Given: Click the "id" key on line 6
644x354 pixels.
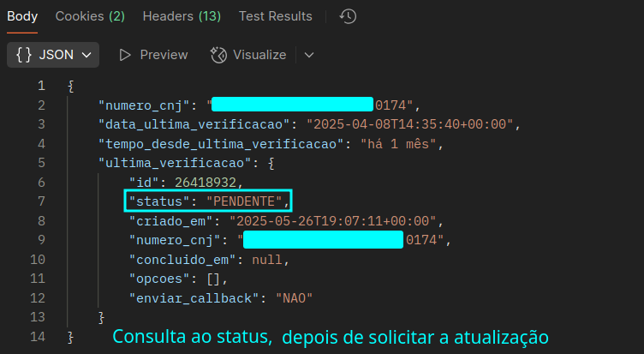Looking at the screenshot, I should (144, 182).
